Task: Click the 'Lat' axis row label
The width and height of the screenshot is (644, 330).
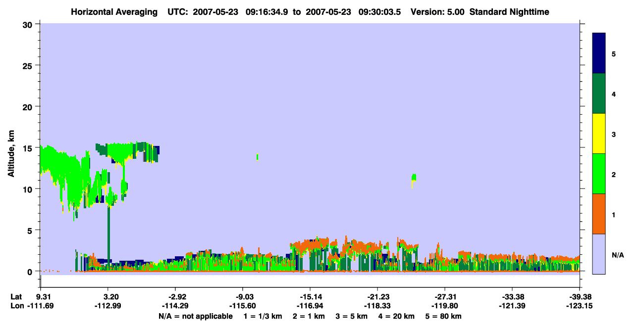Action: pyautogui.click(x=16, y=297)
